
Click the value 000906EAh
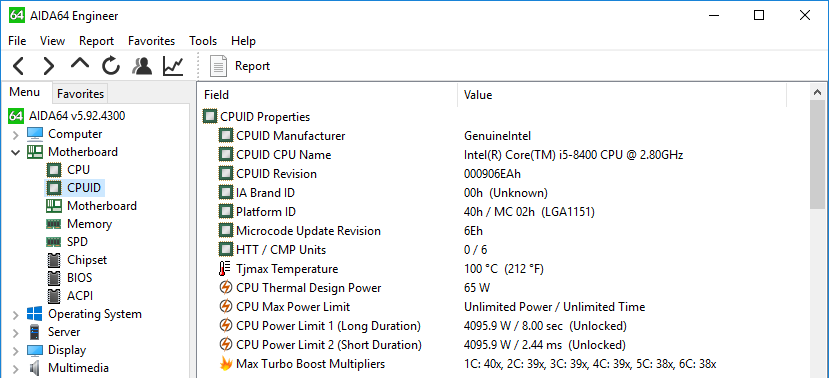coord(493,174)
